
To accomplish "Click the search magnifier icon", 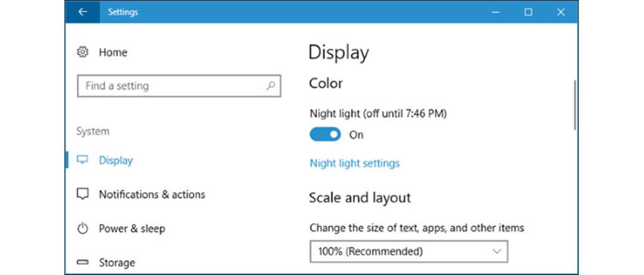I will pos(270,86).
